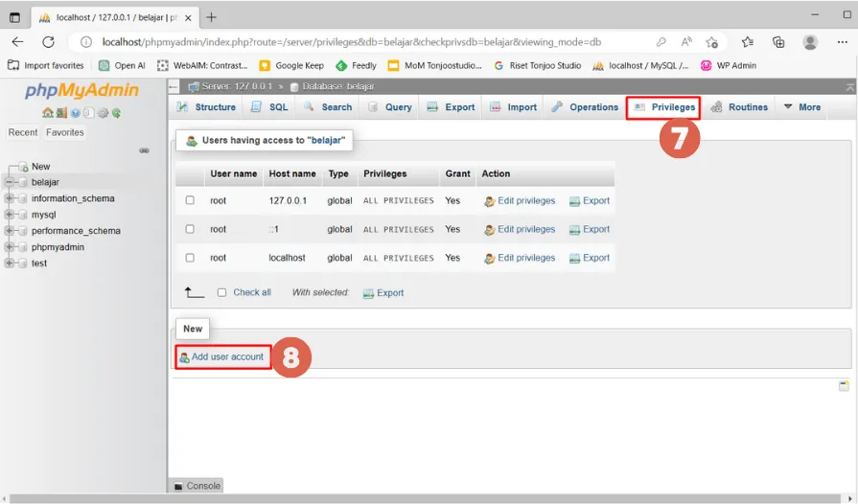This screenshot has height=504, width=858.
Task: Open the Structure tab
Action: (206, 107)
